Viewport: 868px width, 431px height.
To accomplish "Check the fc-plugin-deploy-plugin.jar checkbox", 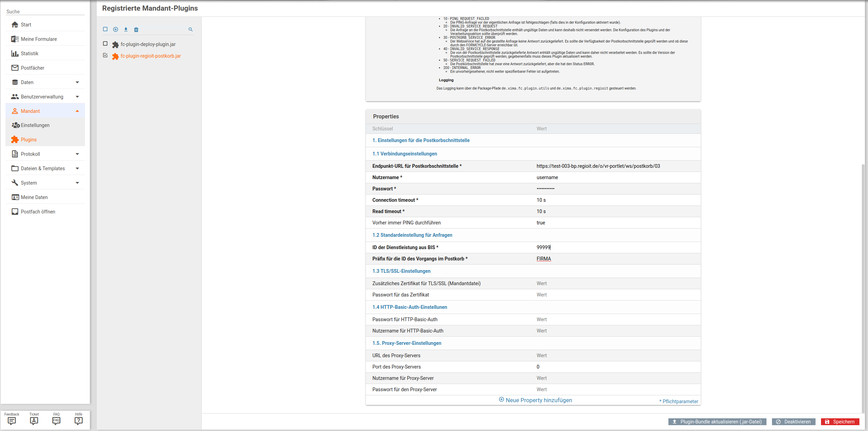I will (105, 44).
